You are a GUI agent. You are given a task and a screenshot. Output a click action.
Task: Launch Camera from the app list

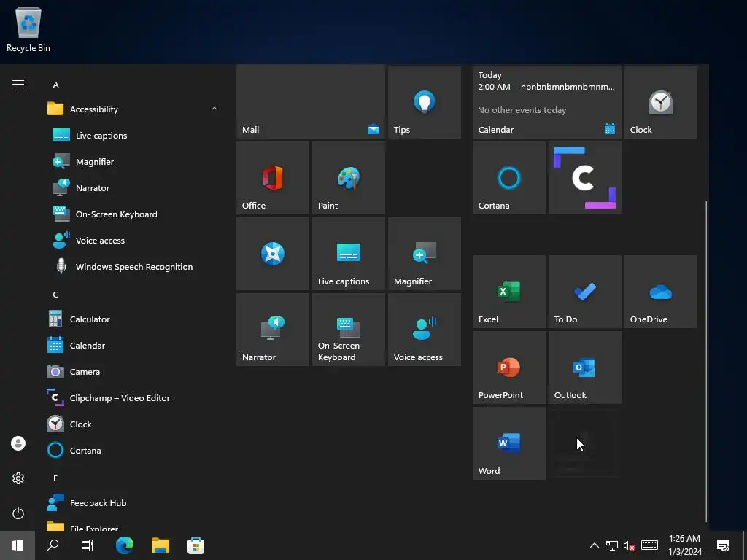click(133, 371)
